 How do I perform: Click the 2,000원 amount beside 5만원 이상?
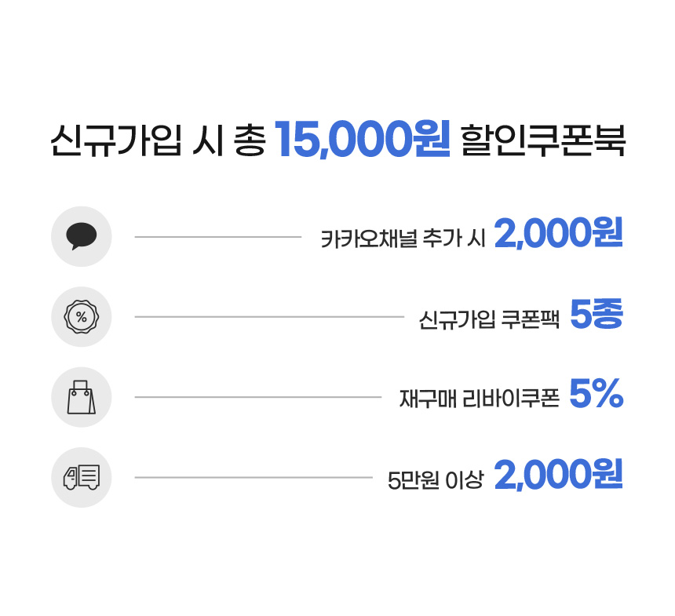point(558,476)
